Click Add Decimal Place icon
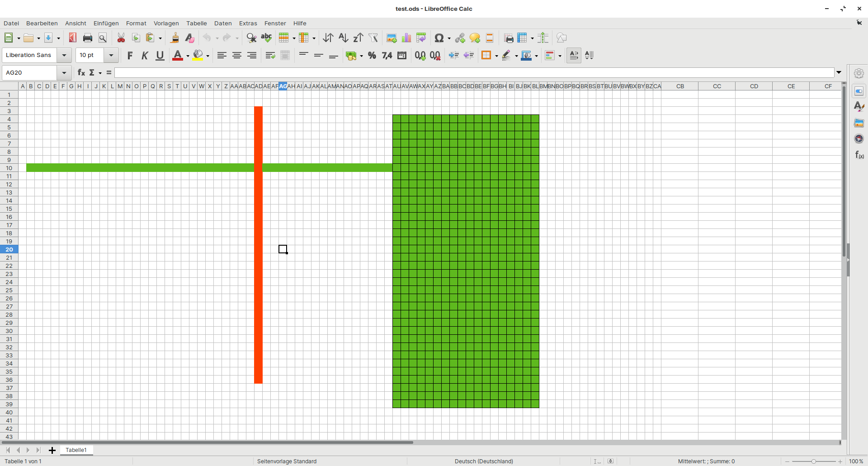868x466 pixels. pos(420,55)
